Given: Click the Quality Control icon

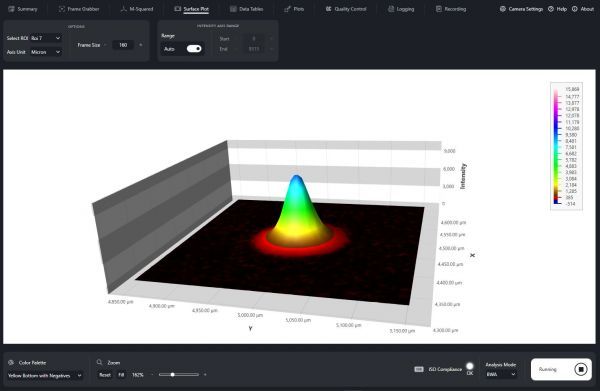Looking at the screenshot, I should point(328,9).
